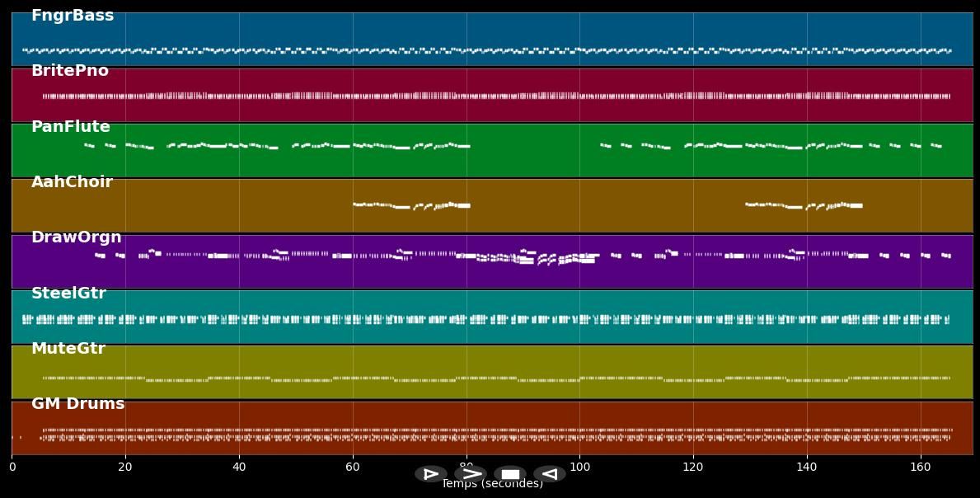Click the 'Temps (secondes)' axis title
The width and height of the screenshot is (980, 498).
coord(492,485)
